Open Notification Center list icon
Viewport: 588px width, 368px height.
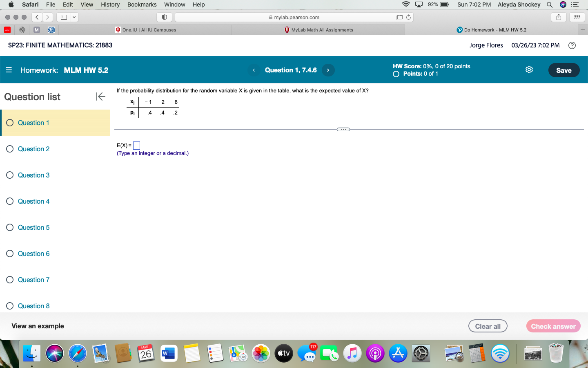pyautogui.click(x=575, y=4)
